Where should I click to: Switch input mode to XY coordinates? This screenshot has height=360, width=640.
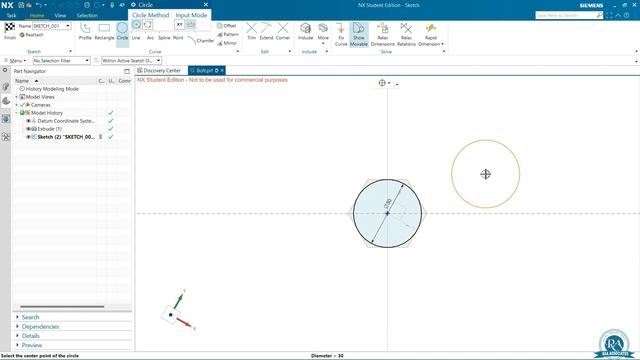coord(180,24)
